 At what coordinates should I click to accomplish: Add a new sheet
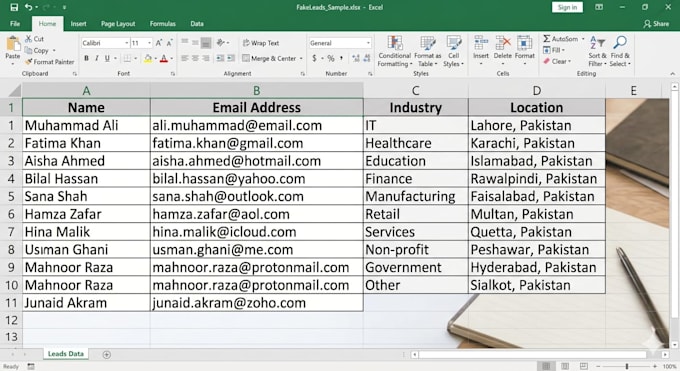(x=106, y=355)
